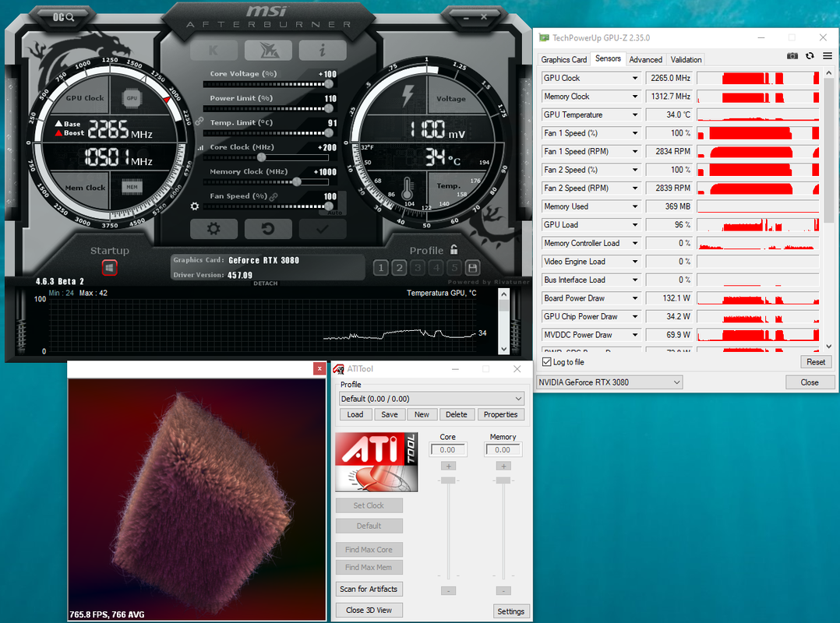Click Core clock input field
This screenshot has height=623, width=840.
(x=448, y=449)
